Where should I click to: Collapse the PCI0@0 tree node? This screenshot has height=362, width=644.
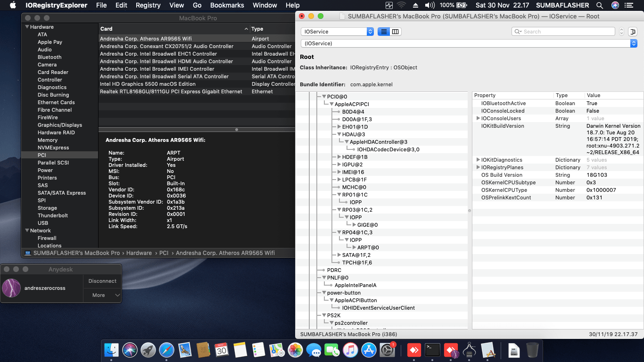click(323, 96)
